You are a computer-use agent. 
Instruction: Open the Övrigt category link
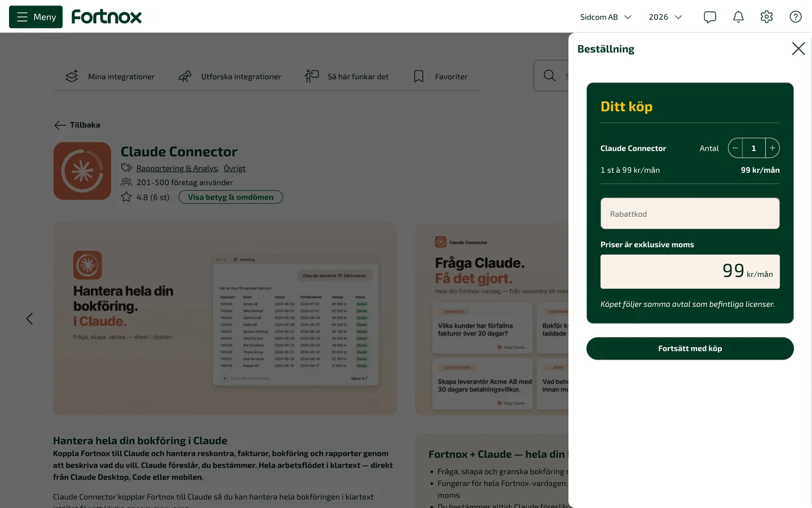click(235, 168)
